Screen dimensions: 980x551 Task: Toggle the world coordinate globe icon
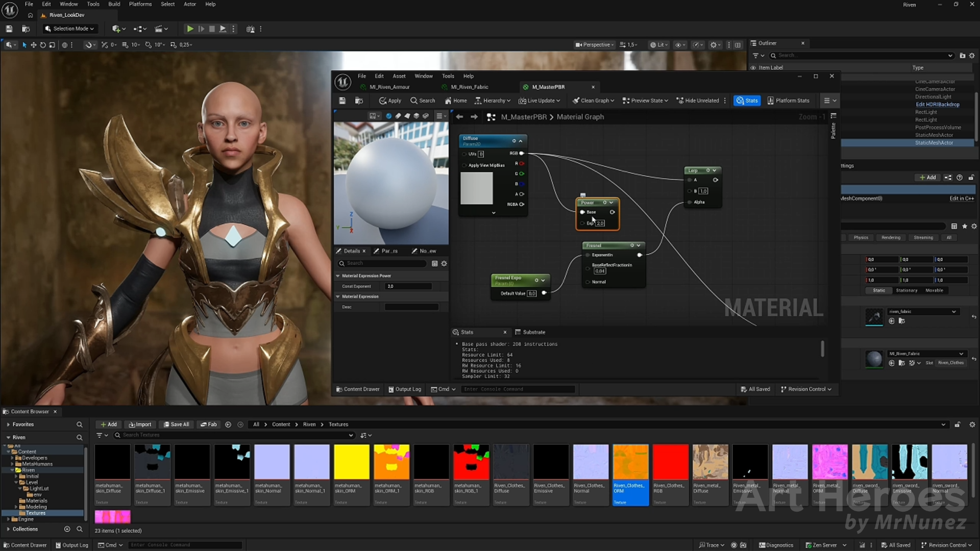point(64,45)
